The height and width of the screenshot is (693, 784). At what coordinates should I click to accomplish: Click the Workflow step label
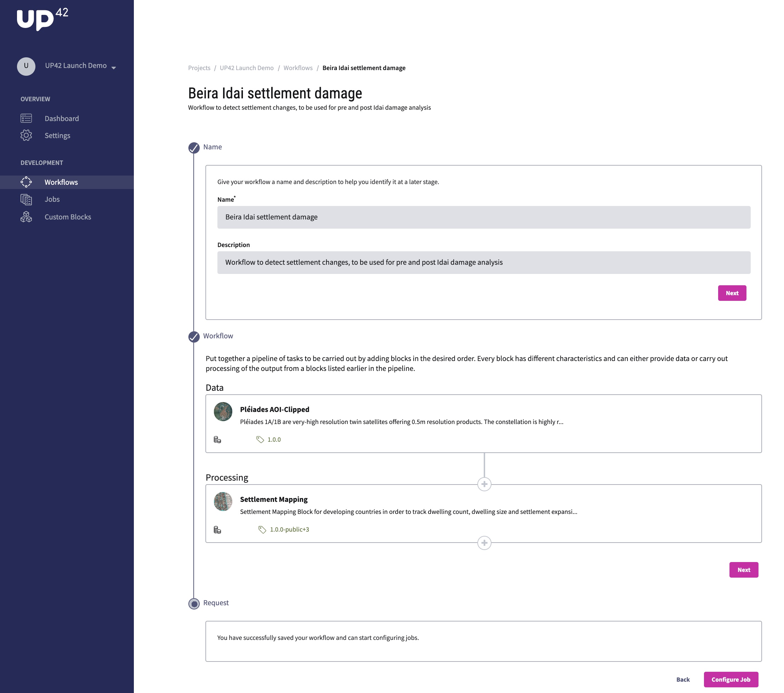[218, 336]
